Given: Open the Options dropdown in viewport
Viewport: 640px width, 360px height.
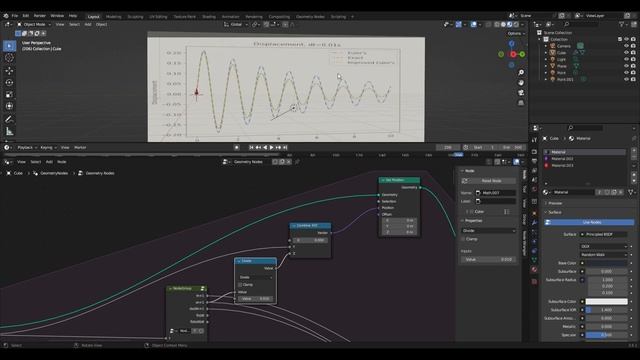Looking at the screenshot, I should (516, 33).
